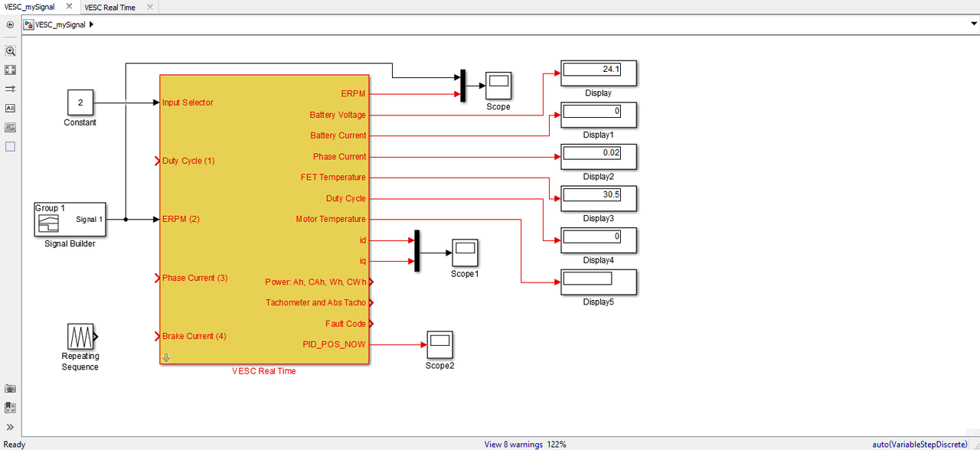Click the Fit to View palette icon
The height and width of the screenshot is (450, 980).
pyautogui.click(x=10, y=70)
